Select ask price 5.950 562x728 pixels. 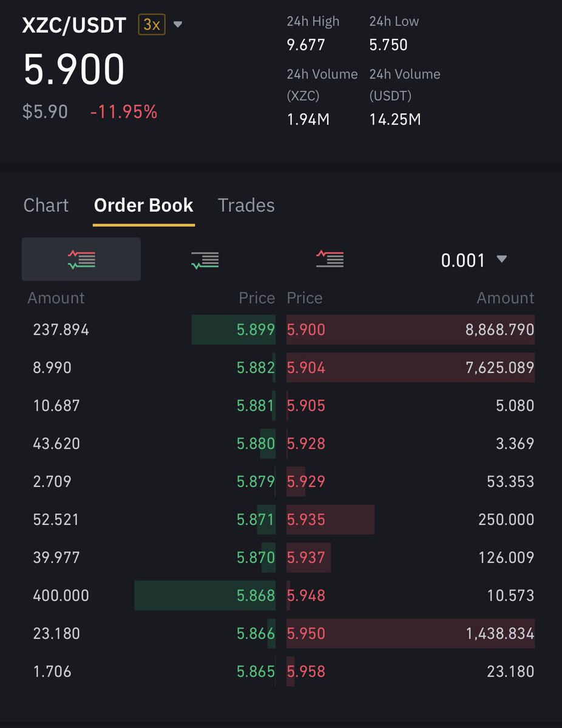tap(306, 633)
